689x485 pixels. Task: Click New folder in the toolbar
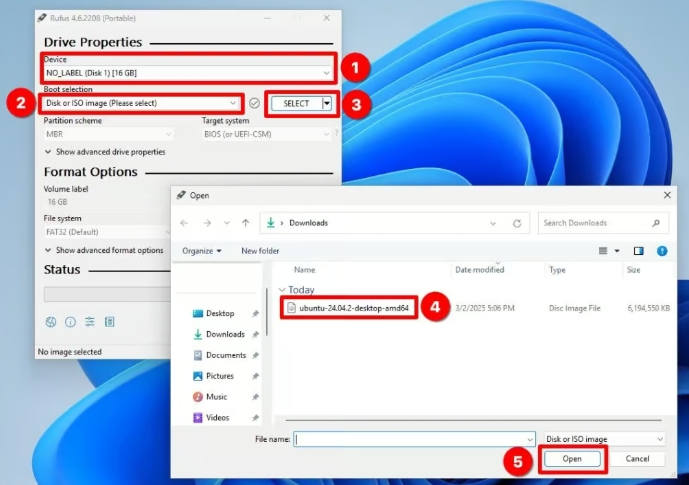pos(260,251)
